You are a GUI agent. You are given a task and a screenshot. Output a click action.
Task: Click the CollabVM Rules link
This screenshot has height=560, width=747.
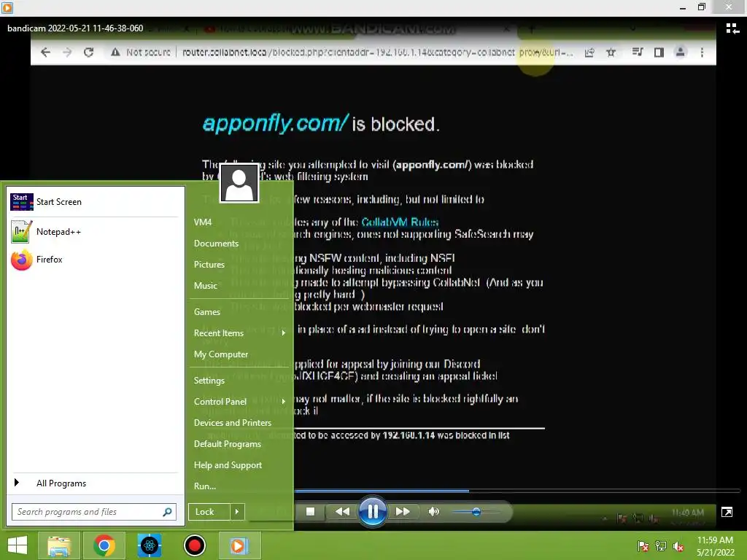[400, 222]
